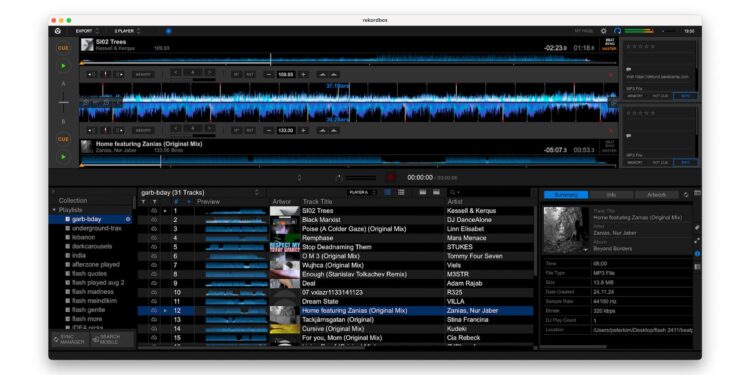The width and height of the screenshot is (750, 375).
Task: Click the rekordbox logo icon at top left
Action: (x=57, y=31)
